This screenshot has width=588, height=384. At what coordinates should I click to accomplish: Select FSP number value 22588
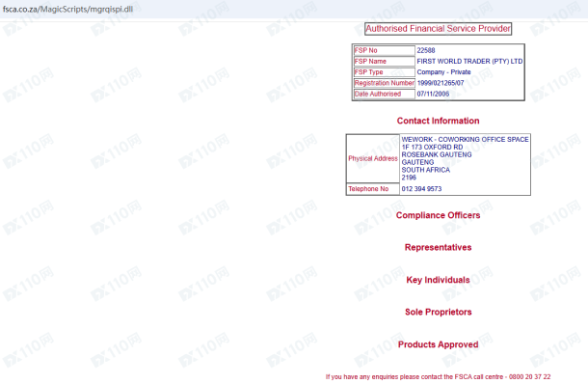coord(426,50)
